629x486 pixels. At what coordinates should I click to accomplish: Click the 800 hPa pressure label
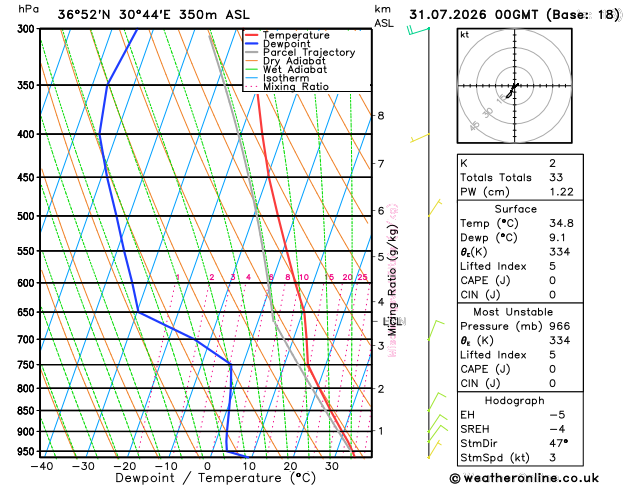click(28, 389)
